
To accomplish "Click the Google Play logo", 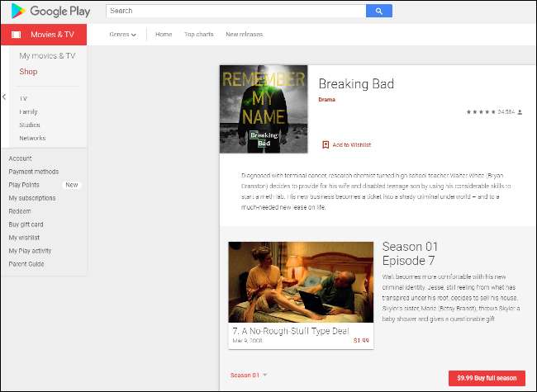I will [x=50, y=11].
